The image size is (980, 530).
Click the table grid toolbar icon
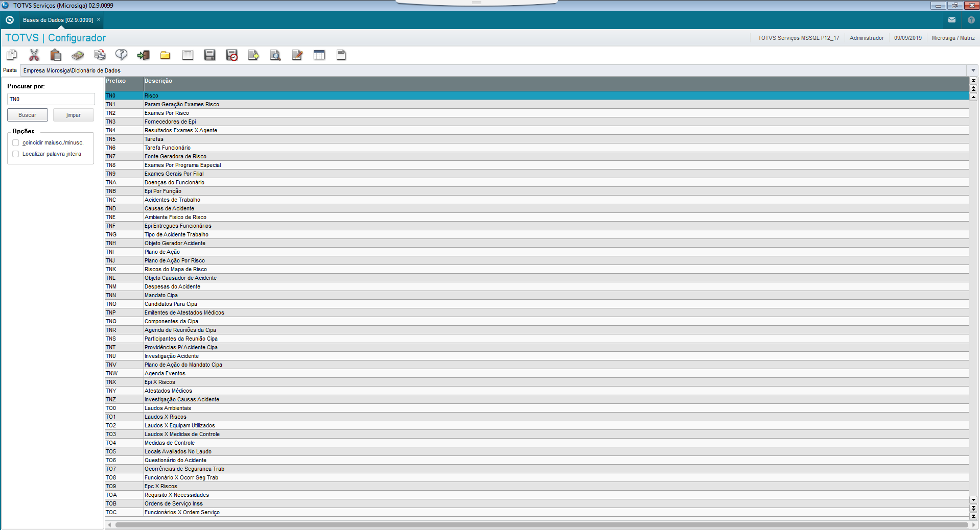[x=319, y=55]
